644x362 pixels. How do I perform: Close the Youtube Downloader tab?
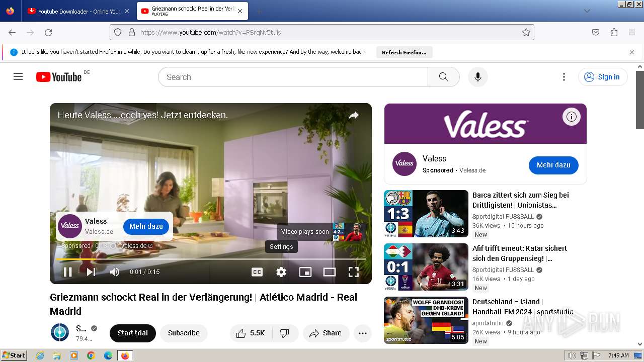click(126, 11)
